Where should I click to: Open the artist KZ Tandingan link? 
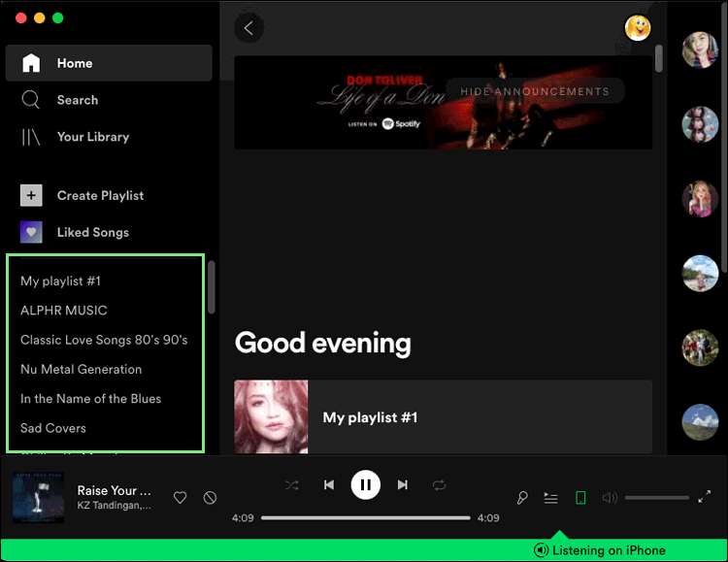click(x=114, y=506)
